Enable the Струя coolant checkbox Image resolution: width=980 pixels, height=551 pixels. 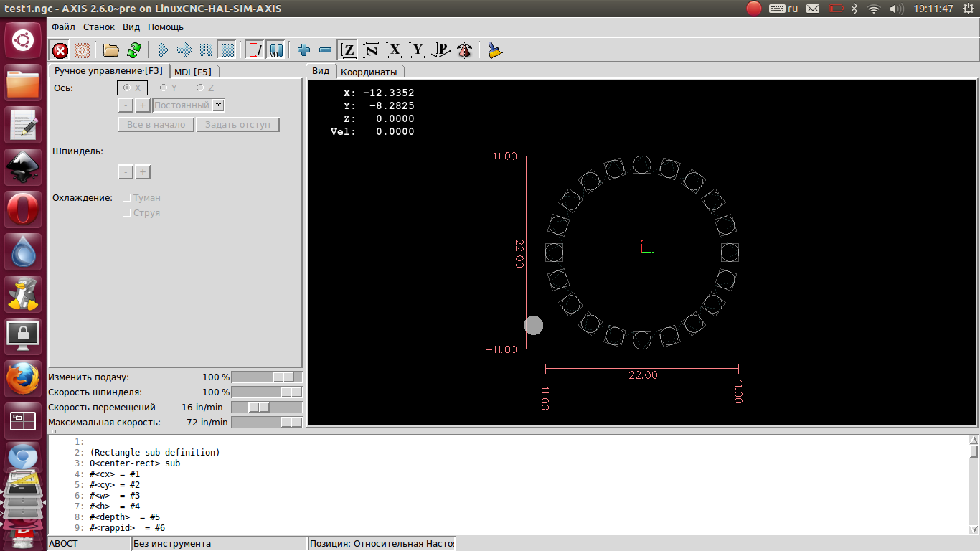point(127,213)
